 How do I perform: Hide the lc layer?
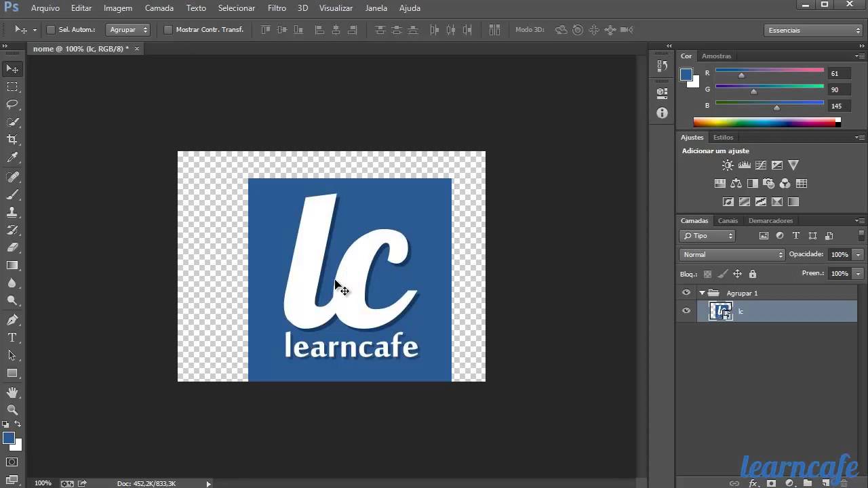(686, 311)
